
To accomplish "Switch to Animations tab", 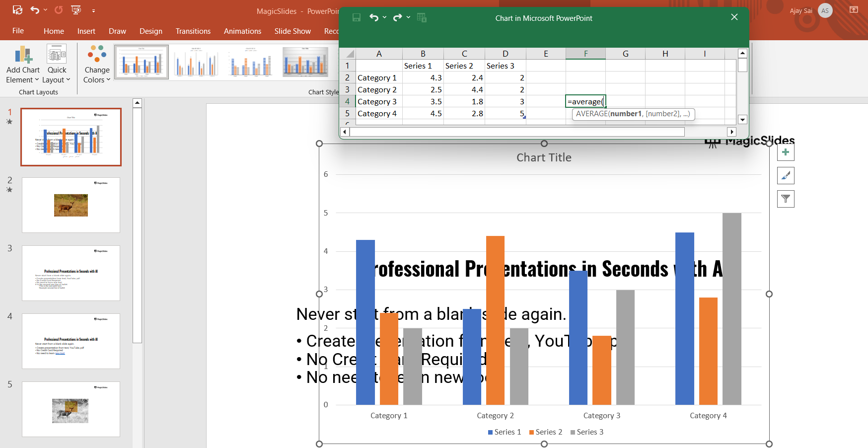I will [x=242, y=31].
